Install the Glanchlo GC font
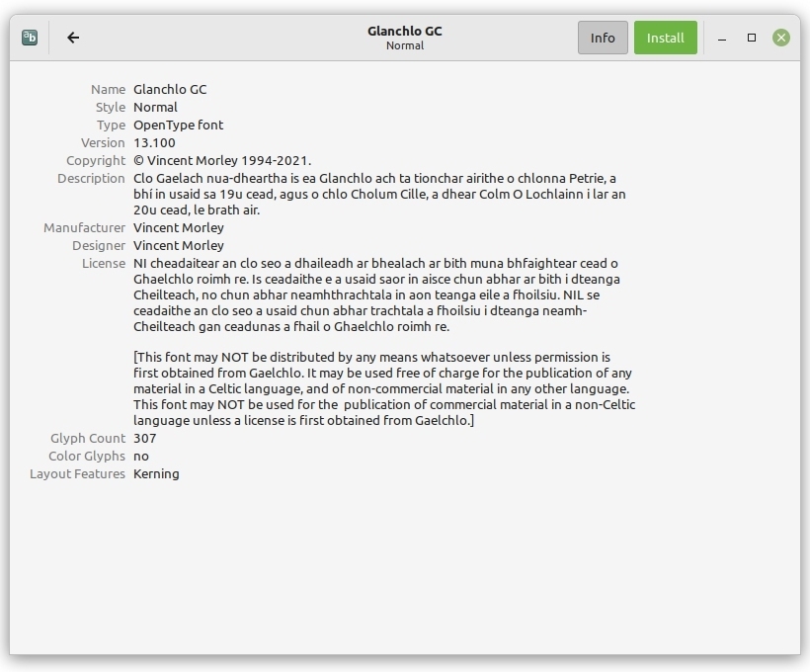Image resolution: width=810 pixels, height=672 pixels. pos(666,38)
